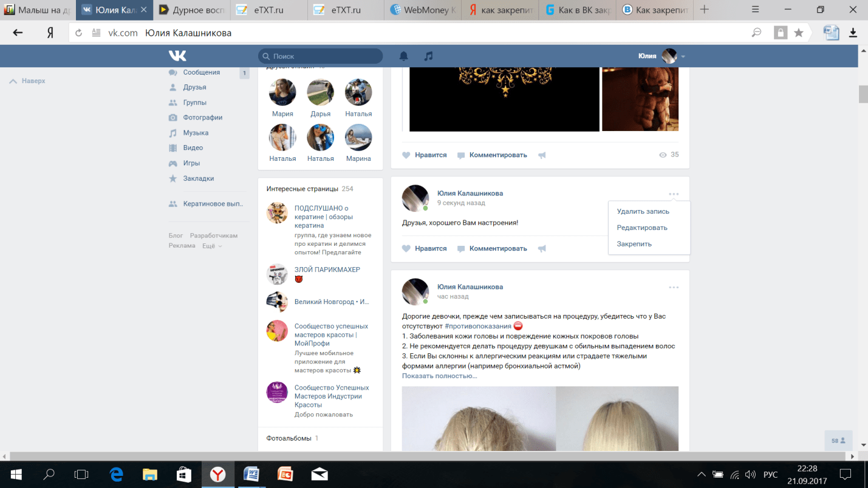Switch to the "Малыш на др" browser tab
The image size is (868, 488).
38,10
